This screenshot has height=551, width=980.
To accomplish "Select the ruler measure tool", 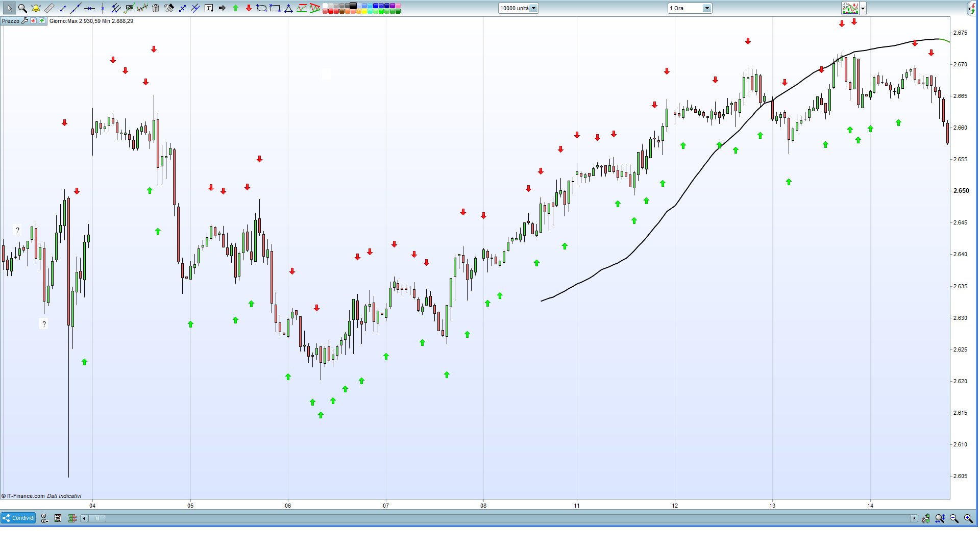I will click(49, 8).
